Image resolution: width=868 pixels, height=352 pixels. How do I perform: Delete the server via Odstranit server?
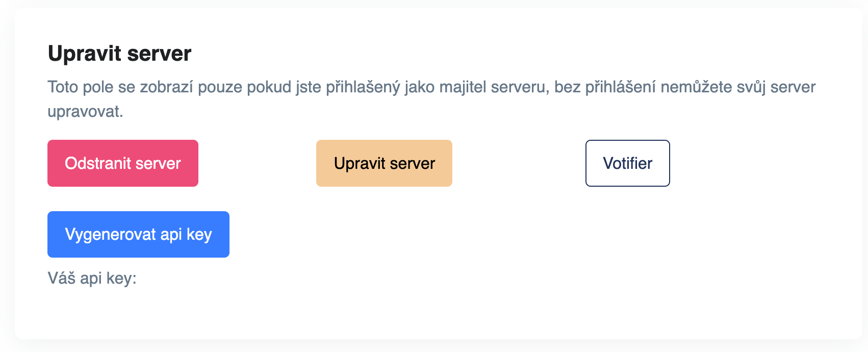pos(123,163)
